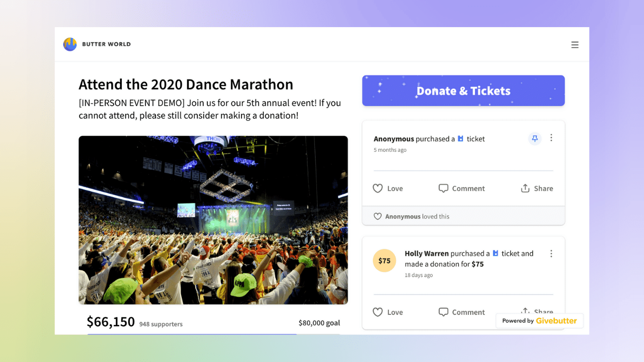Click the pin icon on Anonymous post

click(535, 138)
